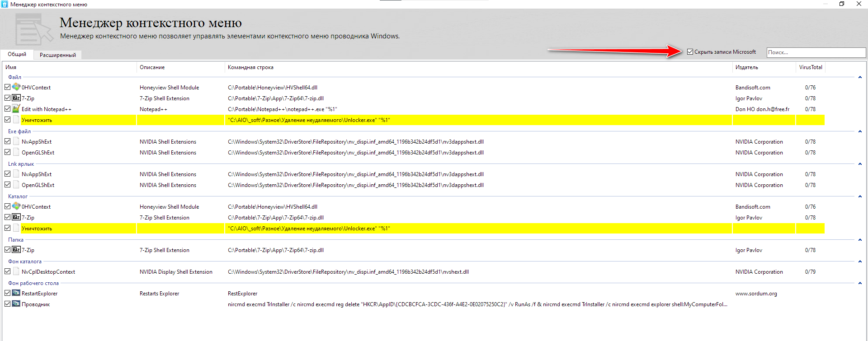Select the Каталог group header label

[x=18, y=196]
